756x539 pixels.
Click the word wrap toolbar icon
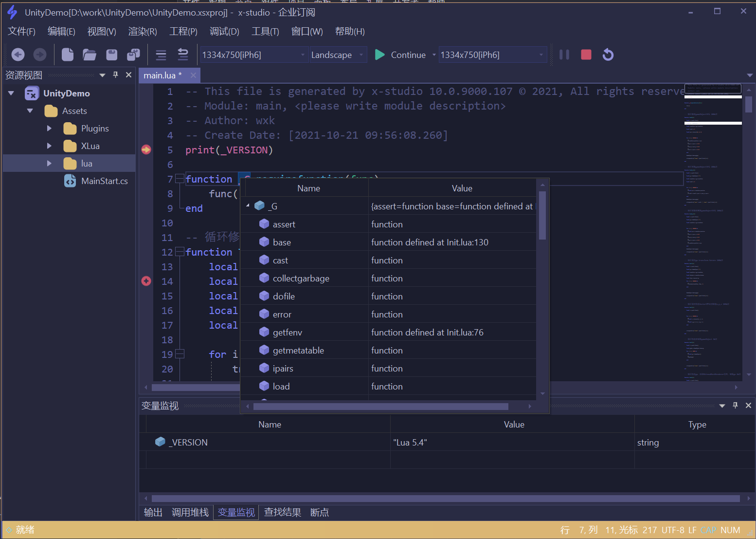(x=183, y=55)
